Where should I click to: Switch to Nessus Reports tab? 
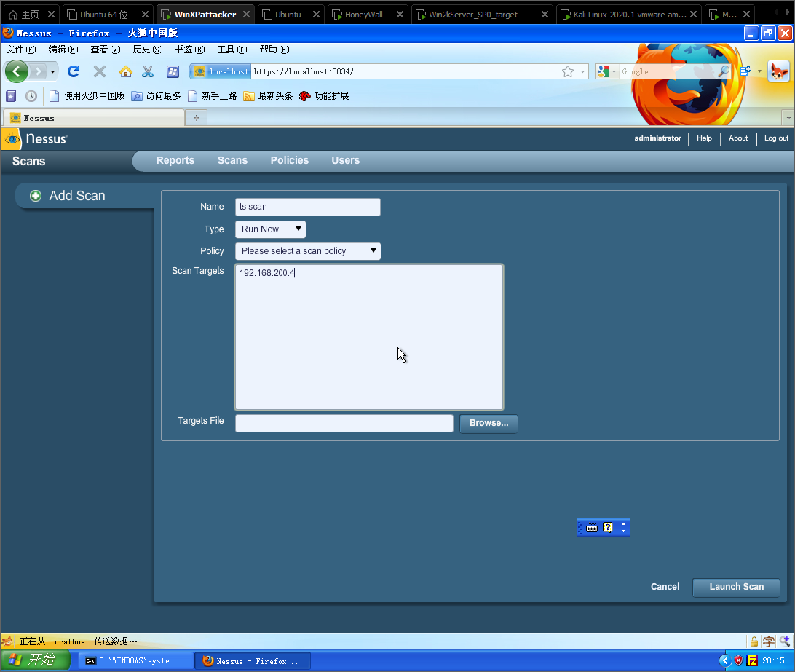click(175, 160)
